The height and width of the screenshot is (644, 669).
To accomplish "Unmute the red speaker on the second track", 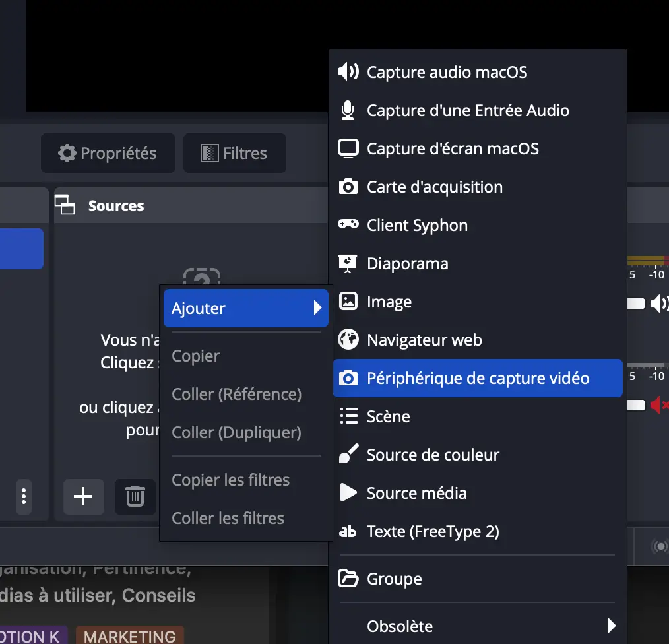I will coord(658,405).
